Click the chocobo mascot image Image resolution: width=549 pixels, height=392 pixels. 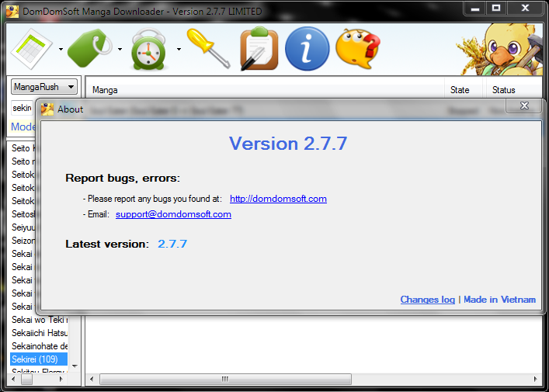(x=500, y=49)
